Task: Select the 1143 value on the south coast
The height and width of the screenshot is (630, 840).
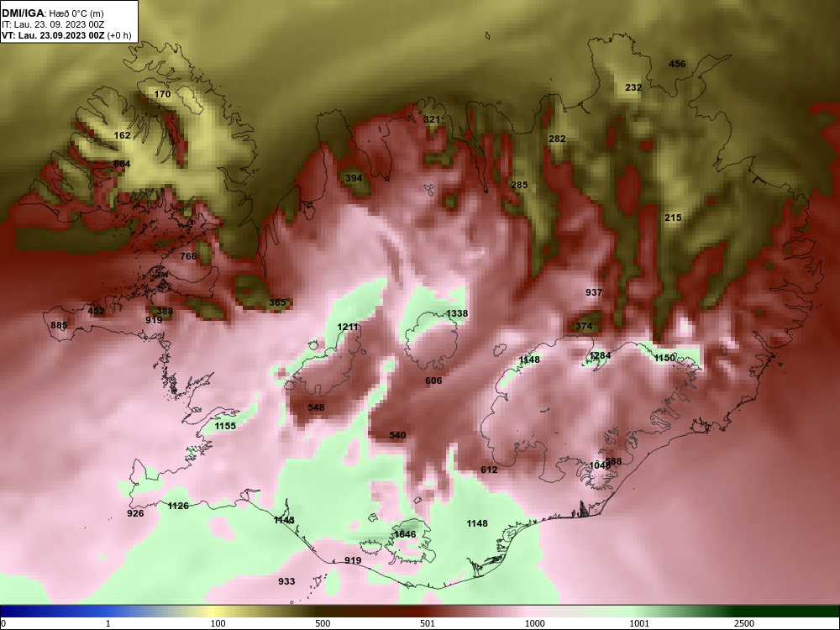Action: pos(285,520)
